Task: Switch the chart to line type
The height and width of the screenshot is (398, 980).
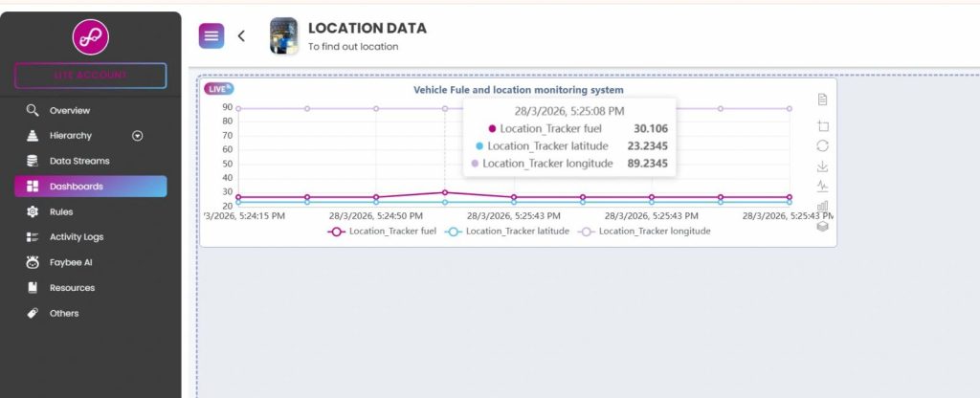Action: click(822, 187)
